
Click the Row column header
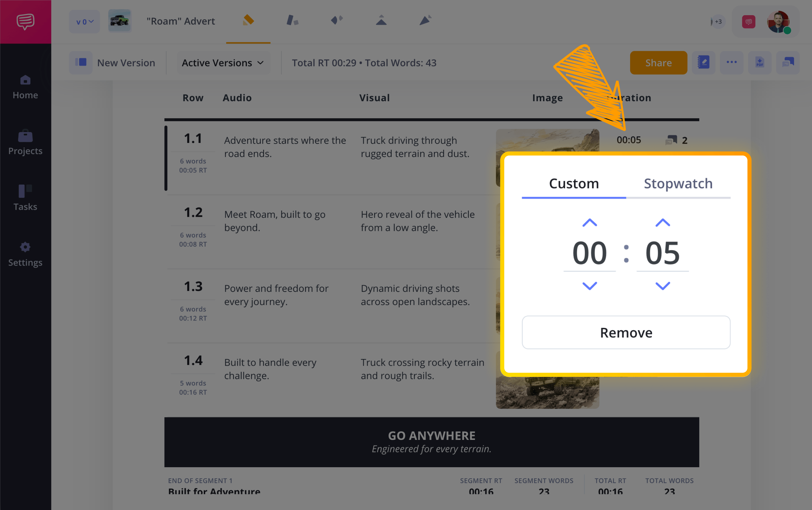click(x=193, y=98)
